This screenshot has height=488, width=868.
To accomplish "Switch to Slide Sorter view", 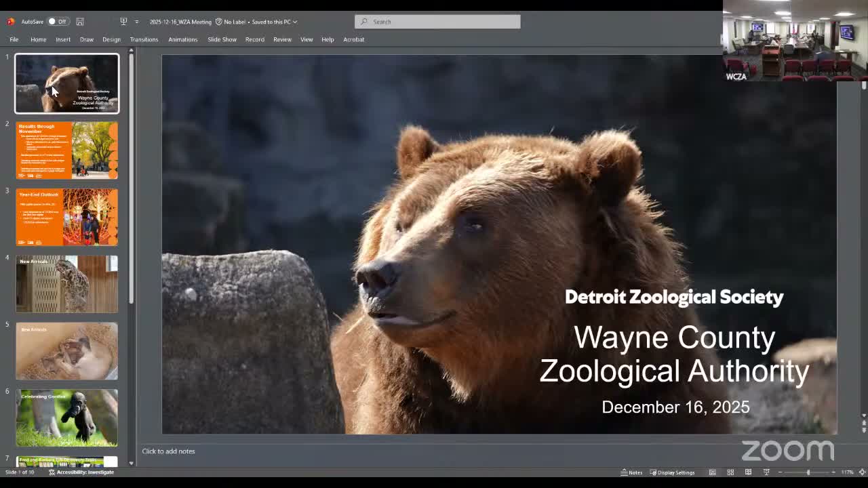I will tap(730, 472).
